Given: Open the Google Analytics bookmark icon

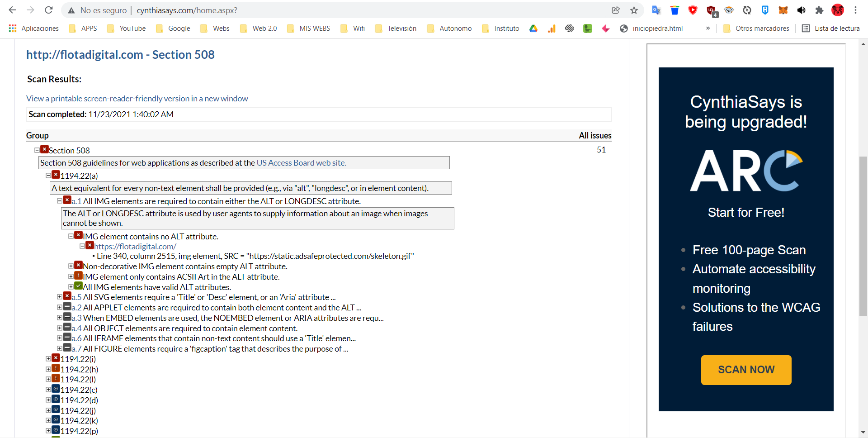Looking at the screenshot, I should 552,29.
